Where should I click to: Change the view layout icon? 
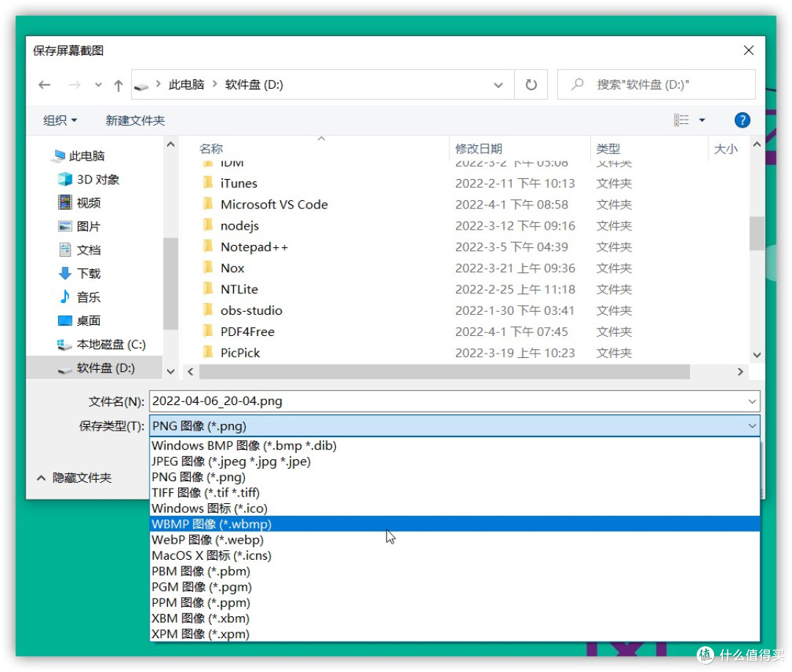[681, 120]
